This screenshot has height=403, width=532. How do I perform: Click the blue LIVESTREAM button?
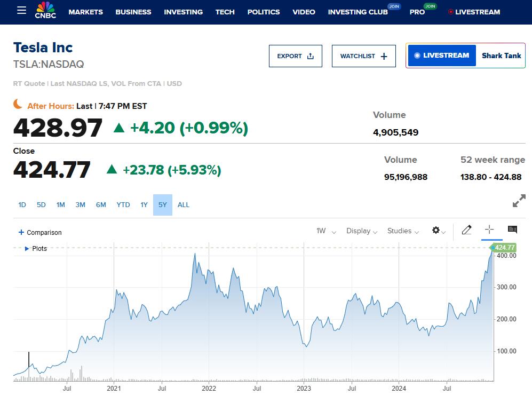click(x=442, y=56)
